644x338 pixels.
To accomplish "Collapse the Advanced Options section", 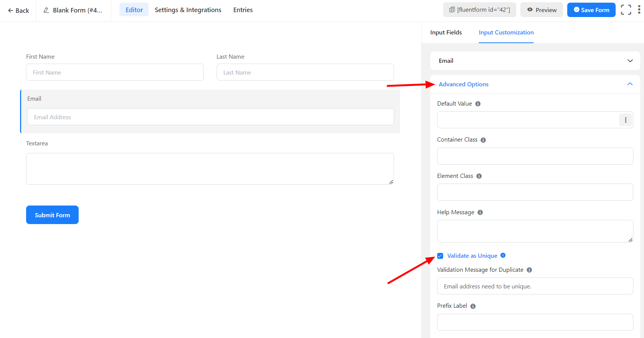I will coord(630,84).
